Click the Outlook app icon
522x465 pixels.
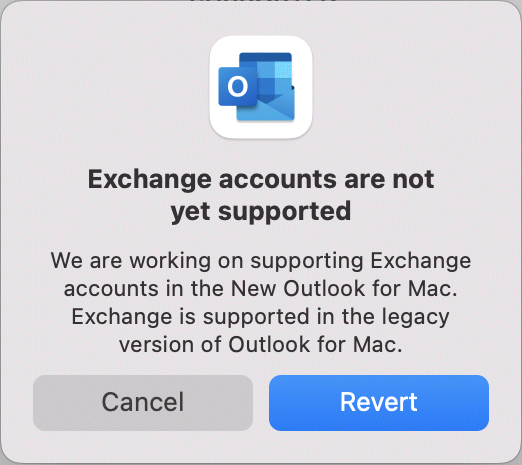coord(261,87)
